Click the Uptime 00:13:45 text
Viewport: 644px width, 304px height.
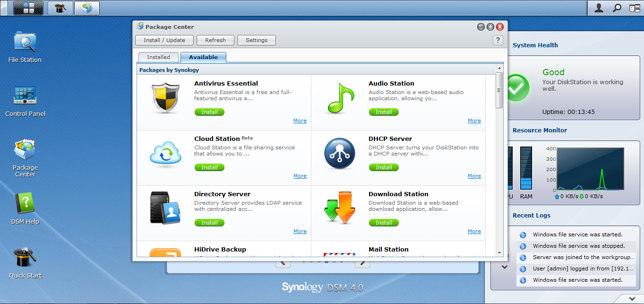point(568,112)
